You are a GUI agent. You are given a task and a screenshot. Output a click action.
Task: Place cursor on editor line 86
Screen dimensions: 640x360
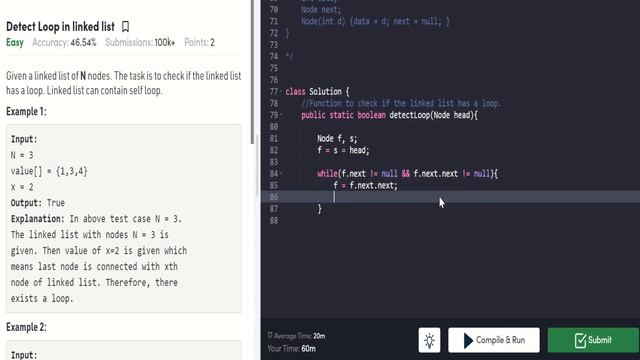450,197
